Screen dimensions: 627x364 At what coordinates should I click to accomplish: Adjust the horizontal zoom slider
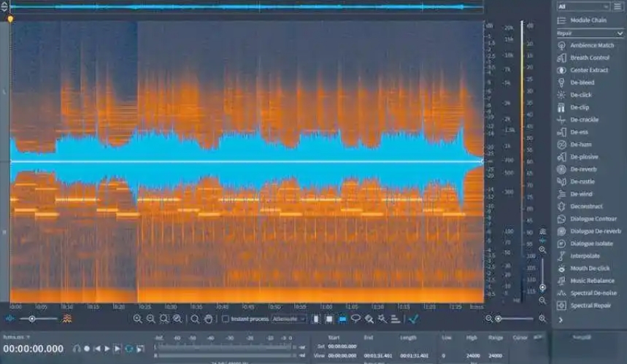pos(515,319)
